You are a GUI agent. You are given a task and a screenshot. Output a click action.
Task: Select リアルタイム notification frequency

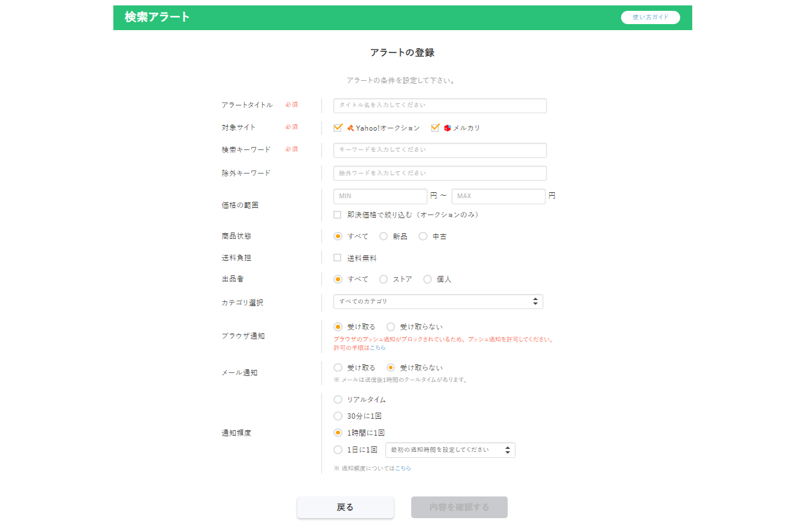[x=338, y=399]
